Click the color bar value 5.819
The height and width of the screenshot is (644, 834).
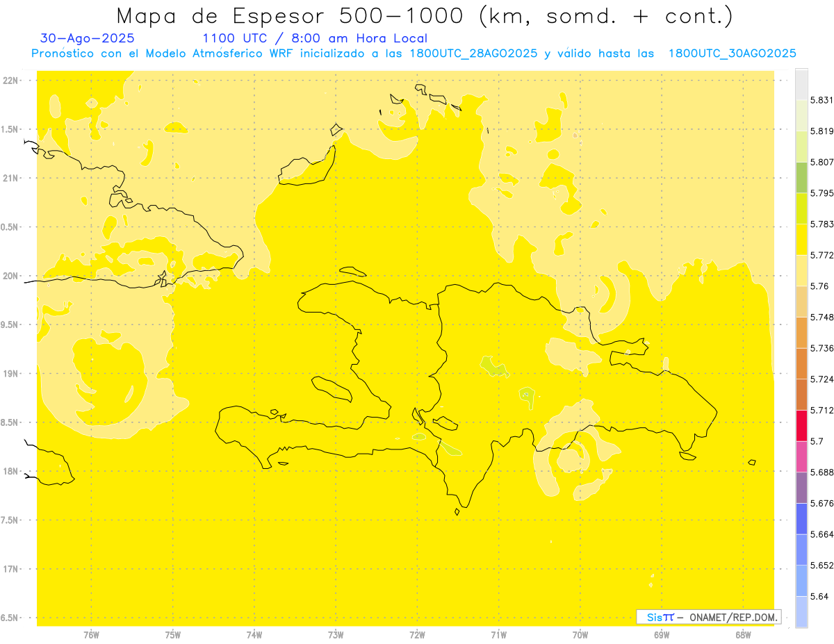[822, 131]
